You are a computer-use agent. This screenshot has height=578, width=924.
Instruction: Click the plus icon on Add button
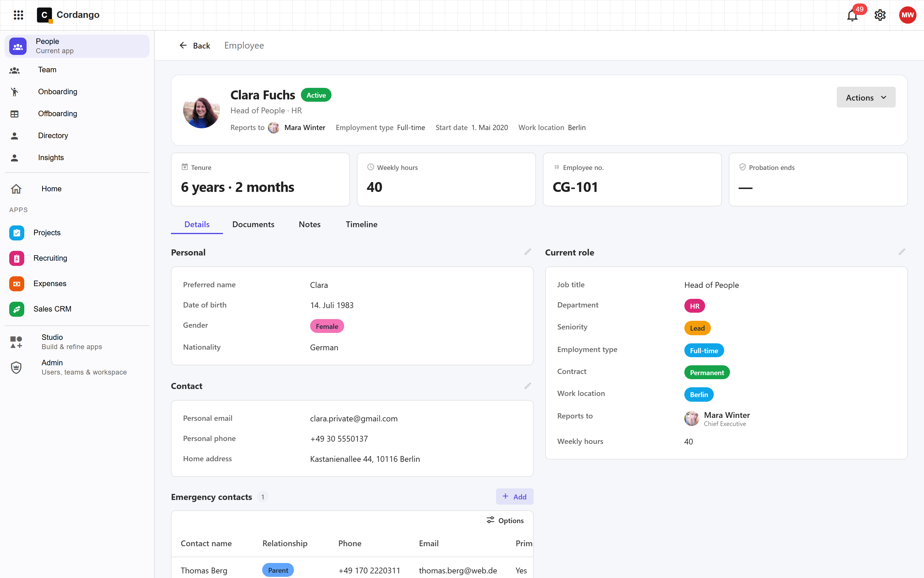[x=506, y=496]
